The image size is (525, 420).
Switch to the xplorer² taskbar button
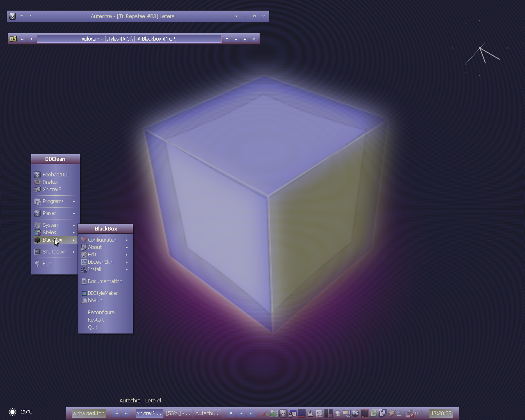[x=149, y=413]
